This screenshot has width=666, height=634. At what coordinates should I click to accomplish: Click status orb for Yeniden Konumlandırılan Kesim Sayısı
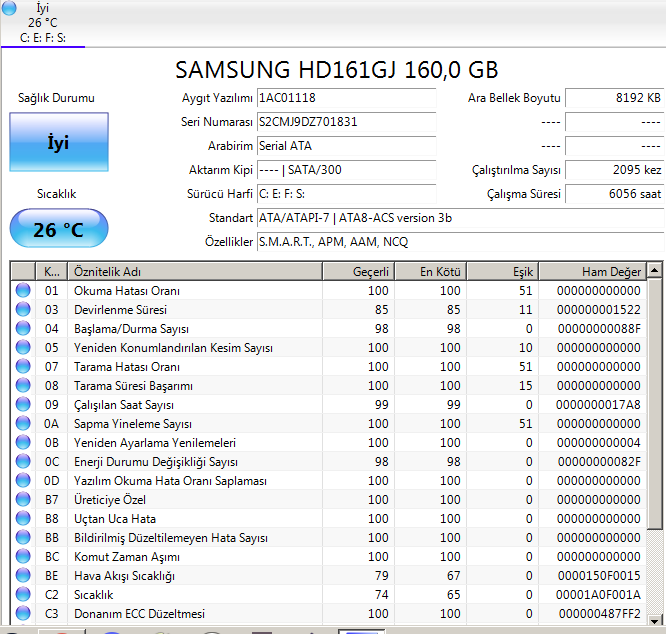click(x=23, y=347)
